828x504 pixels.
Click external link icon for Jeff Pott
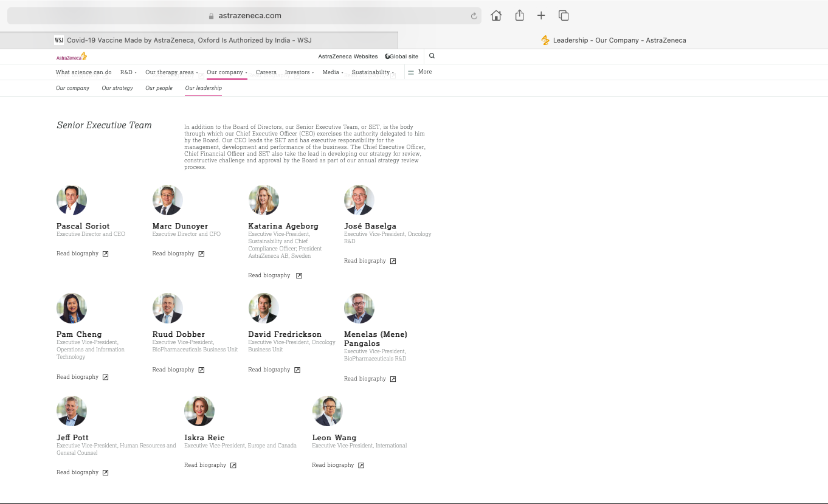click(105, 473)
